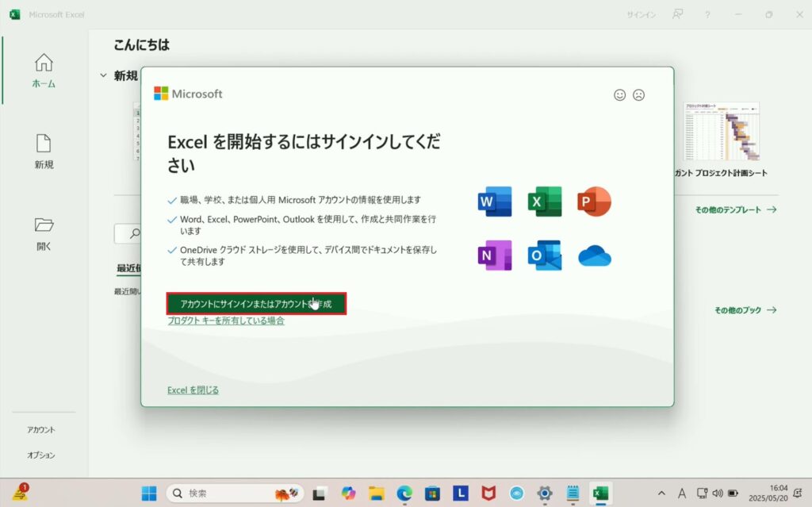
Task: Open その他のテンプレート link
Action: click(736, 209)
